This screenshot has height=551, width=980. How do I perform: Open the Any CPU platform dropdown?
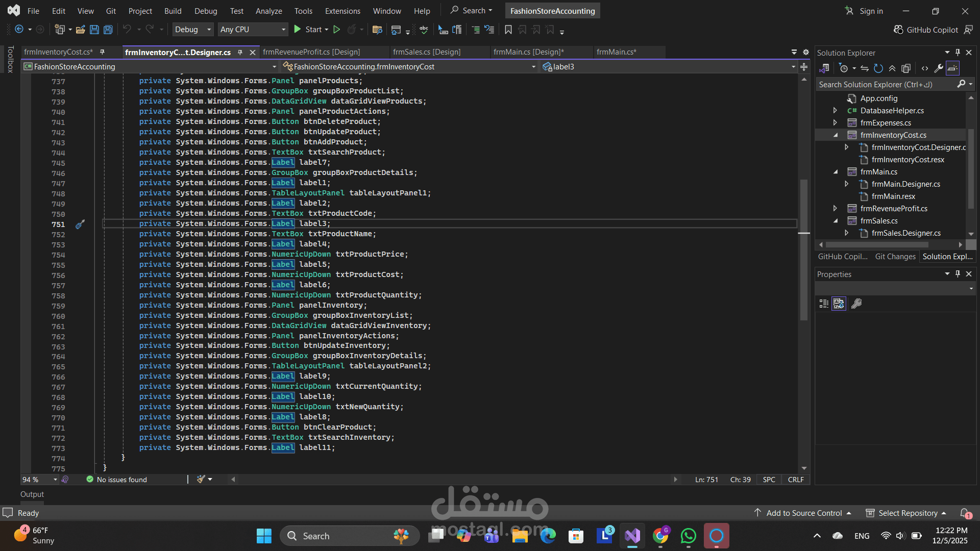tap(253, 30)
